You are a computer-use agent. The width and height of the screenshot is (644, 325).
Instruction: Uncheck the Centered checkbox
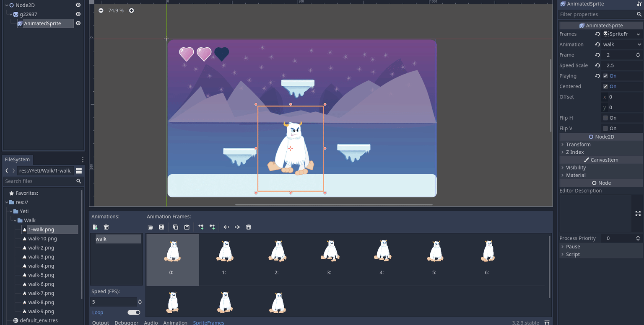605,86
